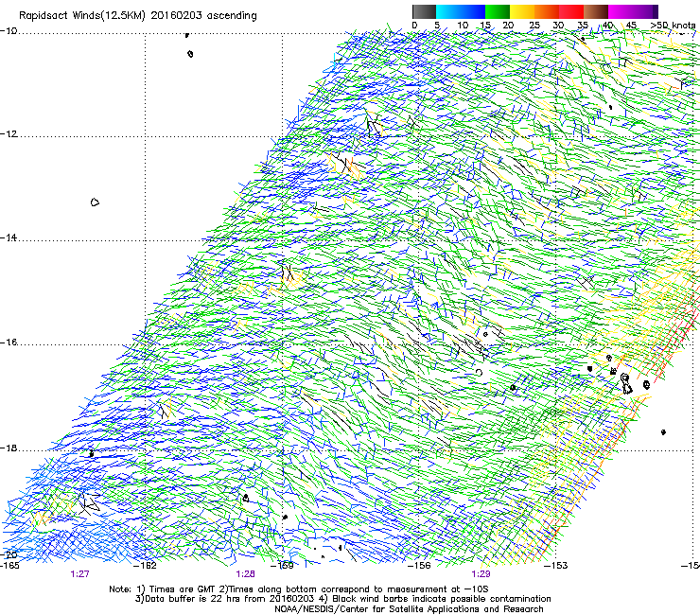Click the magenta 40-45 knots legend swatch

[x=621, y=11]
